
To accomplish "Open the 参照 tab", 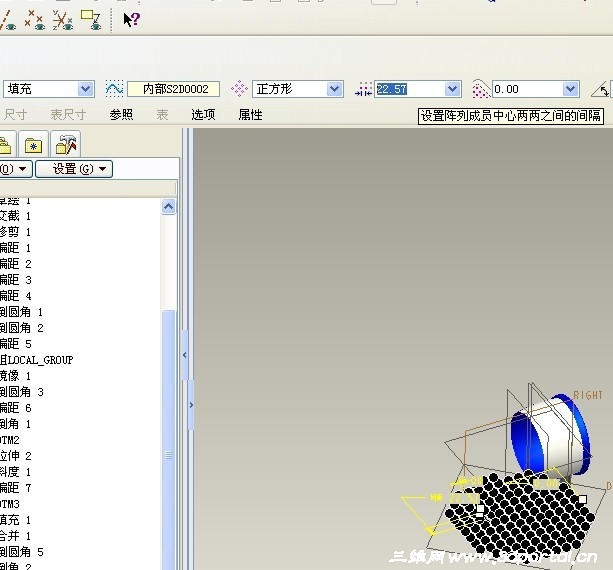I will click(x=121, y=115).
